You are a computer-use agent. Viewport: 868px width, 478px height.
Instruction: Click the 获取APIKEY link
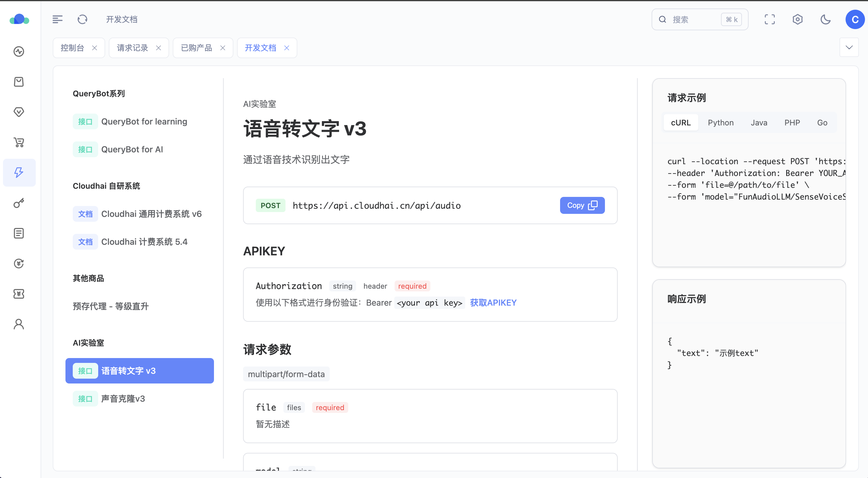[x=493, y=303]
